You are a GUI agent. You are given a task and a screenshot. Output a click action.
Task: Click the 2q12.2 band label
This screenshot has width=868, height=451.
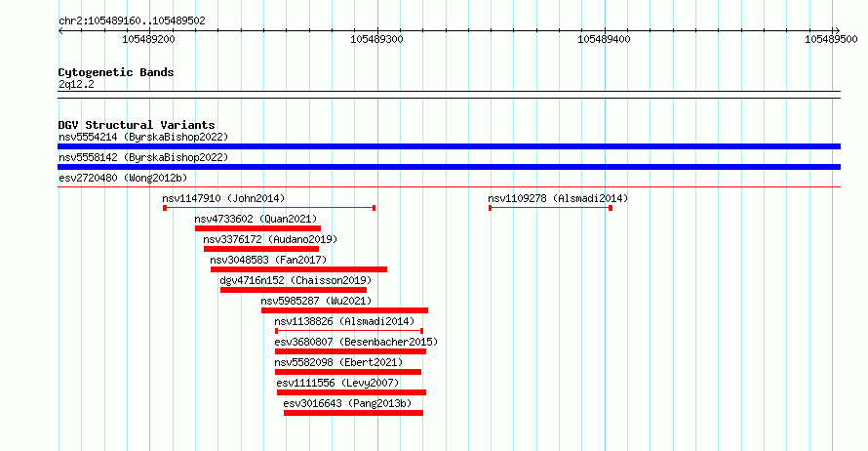[76, 84]
